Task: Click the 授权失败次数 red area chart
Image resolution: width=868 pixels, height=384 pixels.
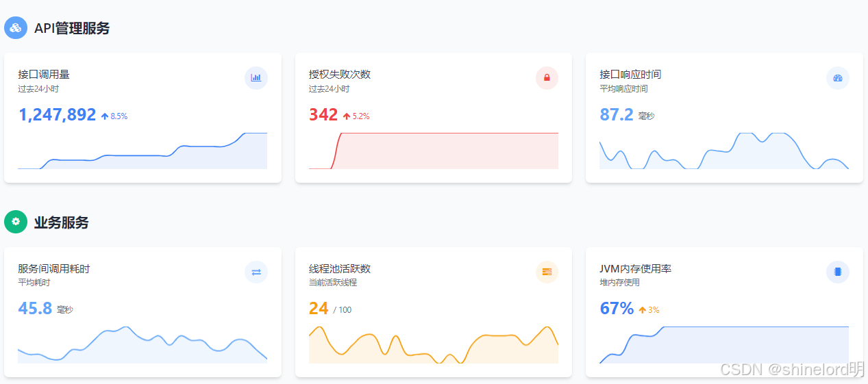Action: [434, 151]
